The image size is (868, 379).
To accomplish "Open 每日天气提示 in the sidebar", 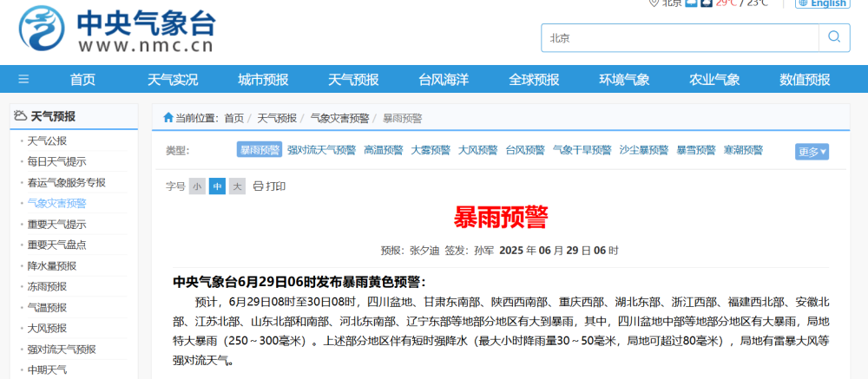I will tap(56, 161).
